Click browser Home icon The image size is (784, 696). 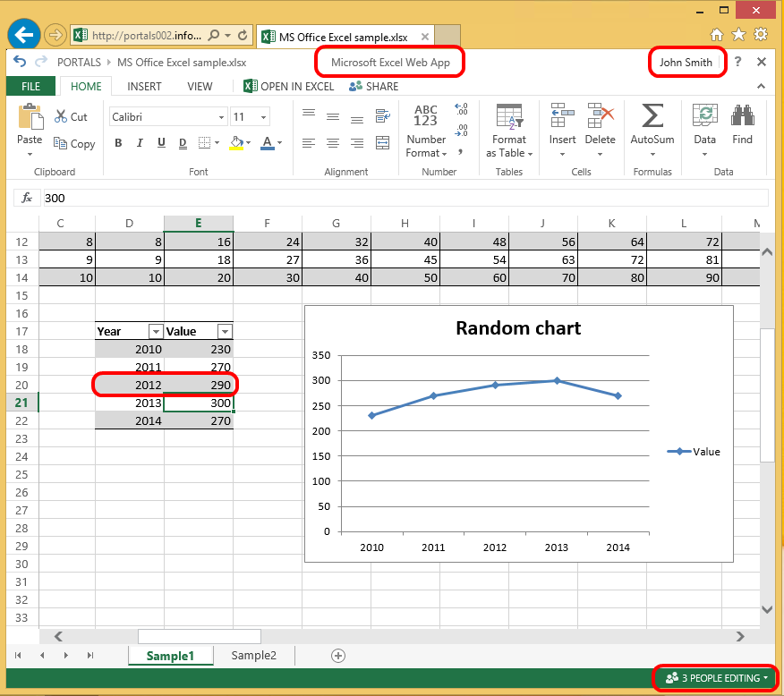click(x=717, y=35)
